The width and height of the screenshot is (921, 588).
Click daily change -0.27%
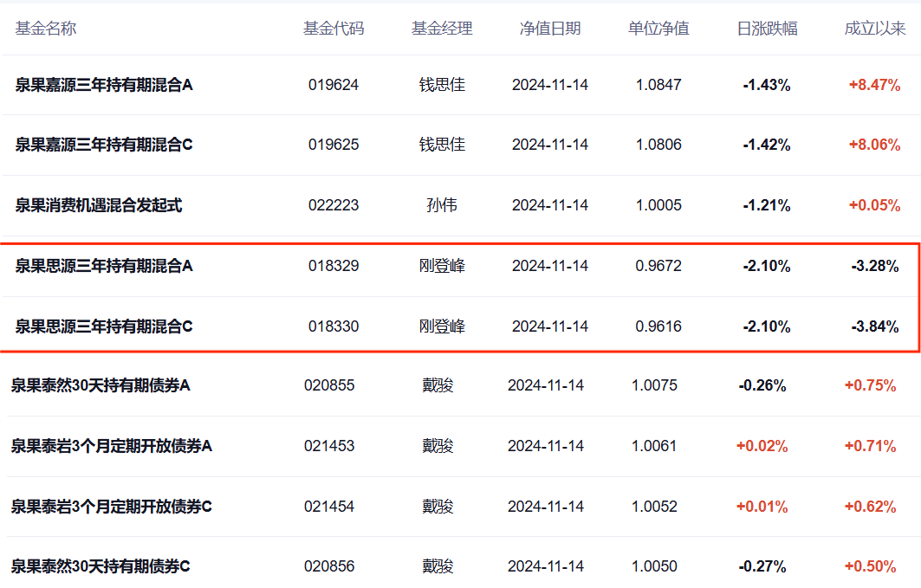click(x=762, y=566)
